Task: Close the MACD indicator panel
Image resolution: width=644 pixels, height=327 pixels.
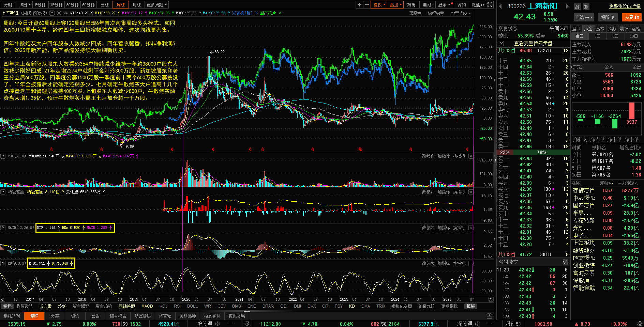Action: pyautogui.click(x=471, y=228)
